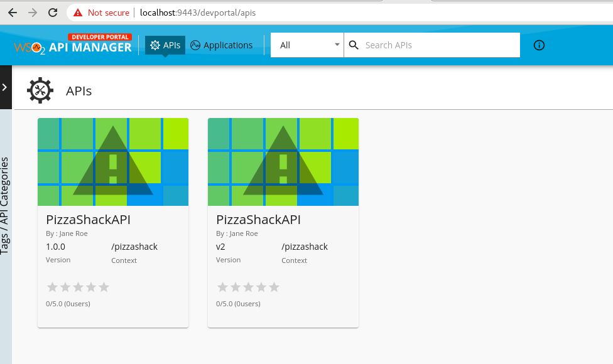613x364 pixels.
Task: Reload the page with the refresh icon
Action: point(53,13)
